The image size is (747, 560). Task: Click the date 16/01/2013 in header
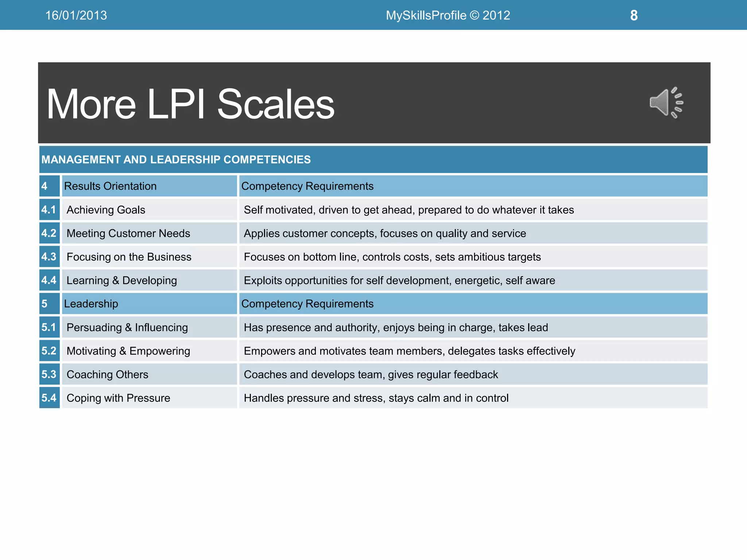pos(76,15)
